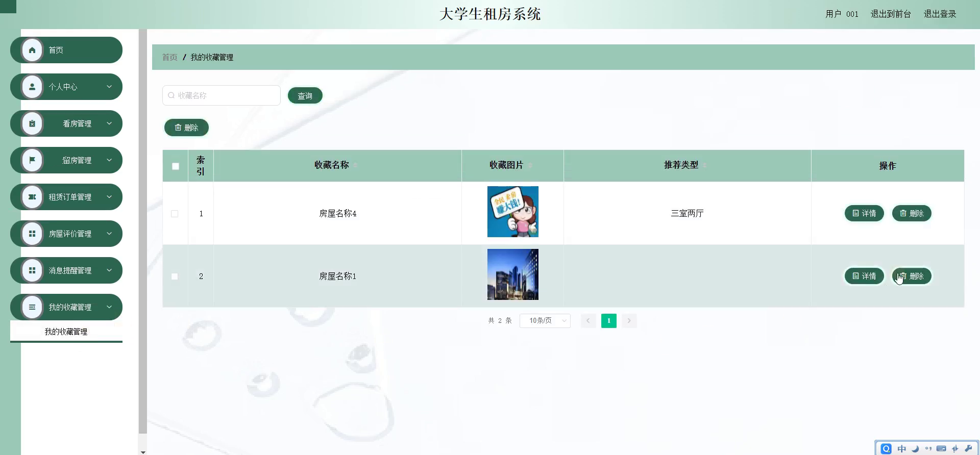Click sort arrows on 收藏图片 column

pyautogui.click(x=530, y=165)
